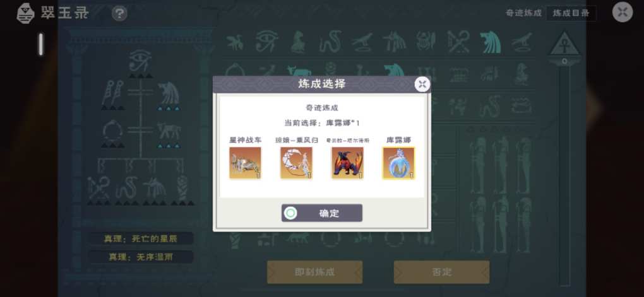Choose the 琼娥-紫凤归 crescent moon item
The height and width of the screenshot is (297, 644).
coord(296,163)
